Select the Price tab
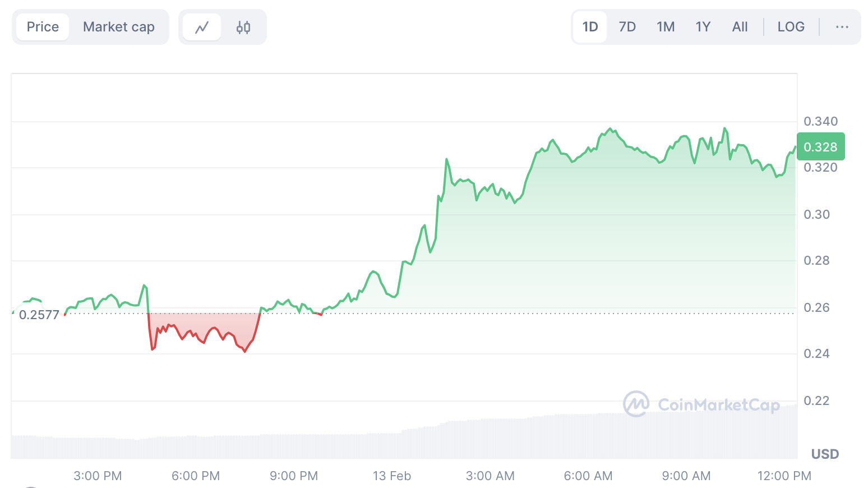The image size is (868, 488). 43,27
